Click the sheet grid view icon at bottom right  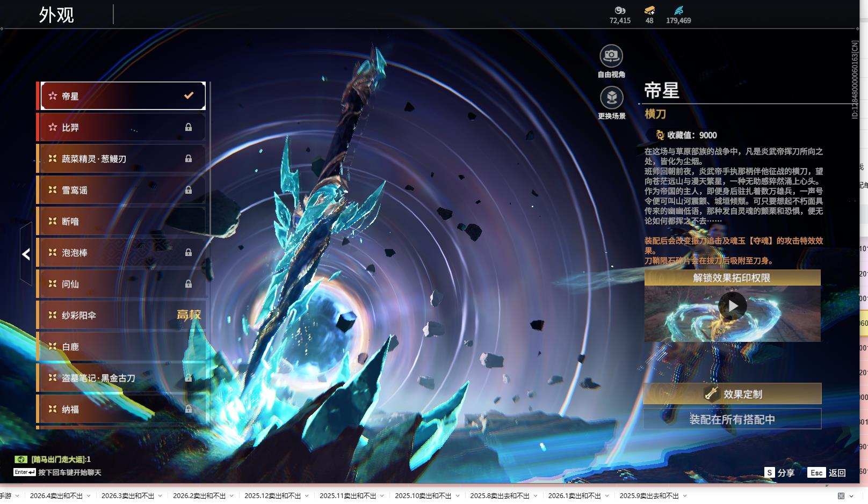(841, 496)
